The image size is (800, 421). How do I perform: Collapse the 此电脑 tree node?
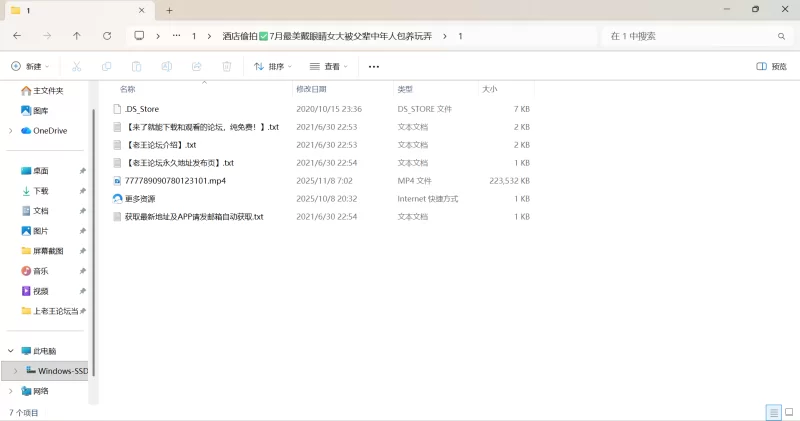click(11, 351)
